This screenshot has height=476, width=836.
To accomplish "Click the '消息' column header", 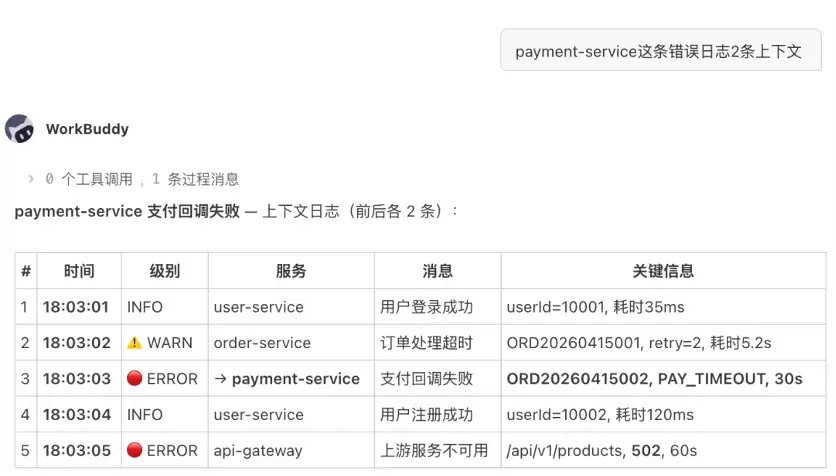I will point(437,271).
